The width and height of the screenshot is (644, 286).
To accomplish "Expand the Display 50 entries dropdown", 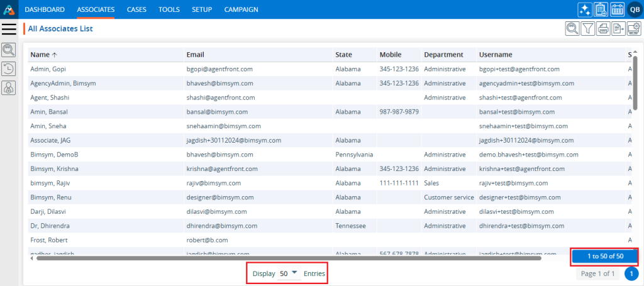I will click(x=289, y=273).
